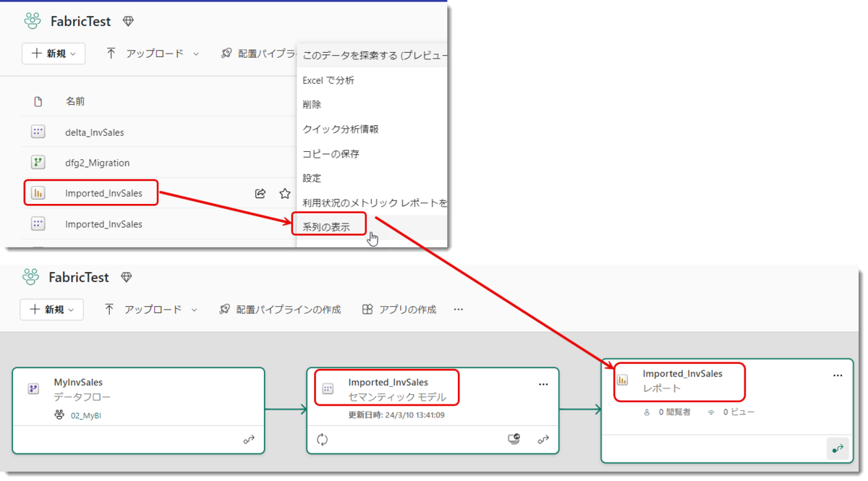Click the semantic model icon on the Imported_InvSales lineage card
The width and height of the screenshot is (868, 481).
pyautogui.click(x=328, y=389)
